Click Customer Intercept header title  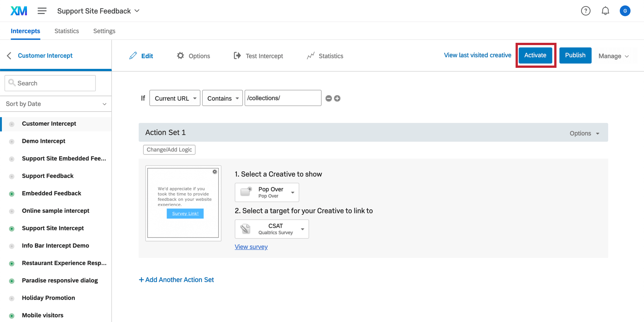(x=45, y=56)
